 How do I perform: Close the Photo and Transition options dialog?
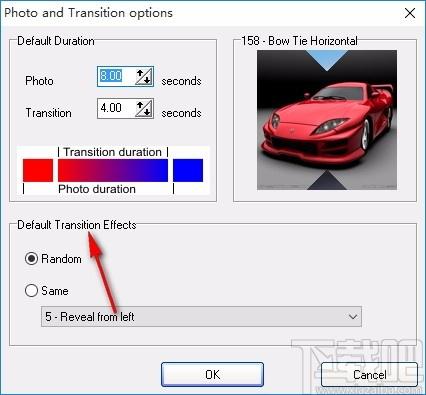click(x=410, y=13)
